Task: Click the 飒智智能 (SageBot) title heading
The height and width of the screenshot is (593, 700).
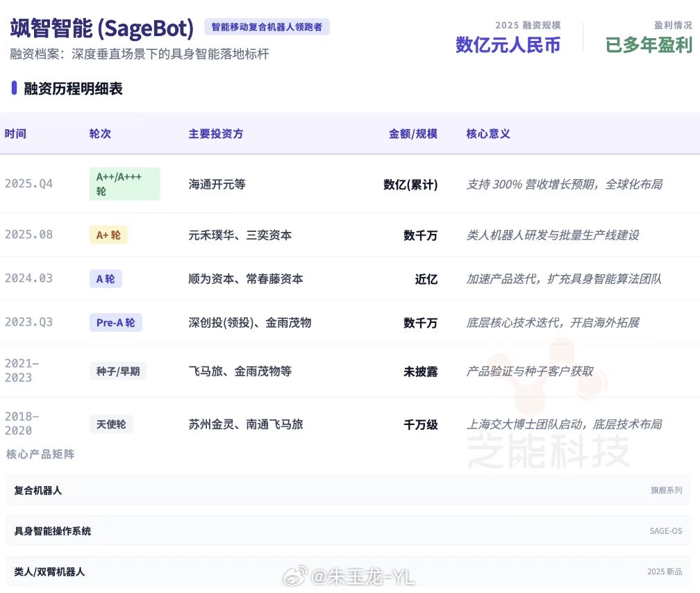Action: [x=102, y=28]
